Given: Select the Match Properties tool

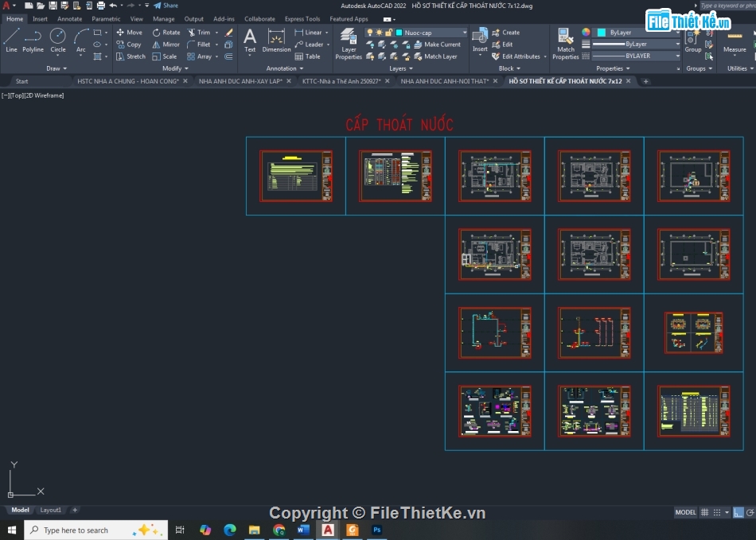Looking at the screenshot, I should pos(566,44).
